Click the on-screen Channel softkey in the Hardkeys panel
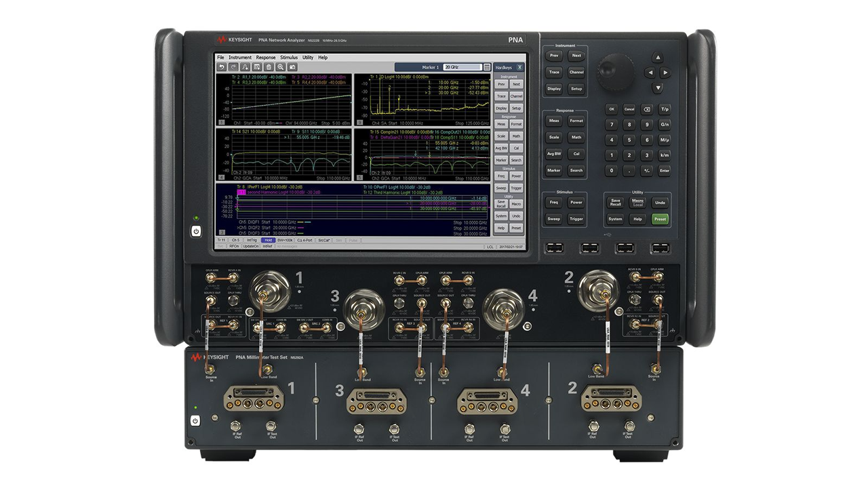 (516, 97)
